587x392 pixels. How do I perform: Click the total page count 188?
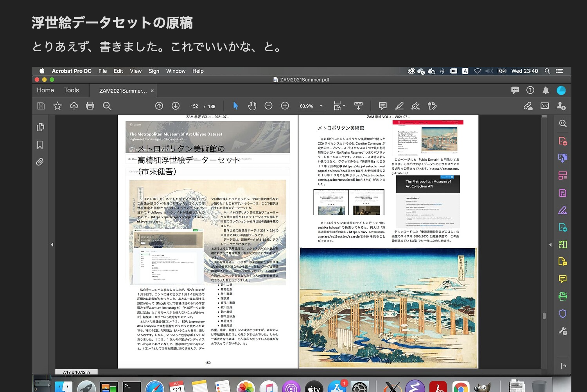tap(212, 106)
